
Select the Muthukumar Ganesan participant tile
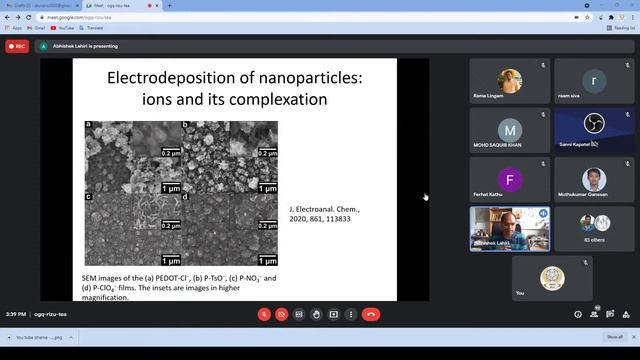(594, 180)
